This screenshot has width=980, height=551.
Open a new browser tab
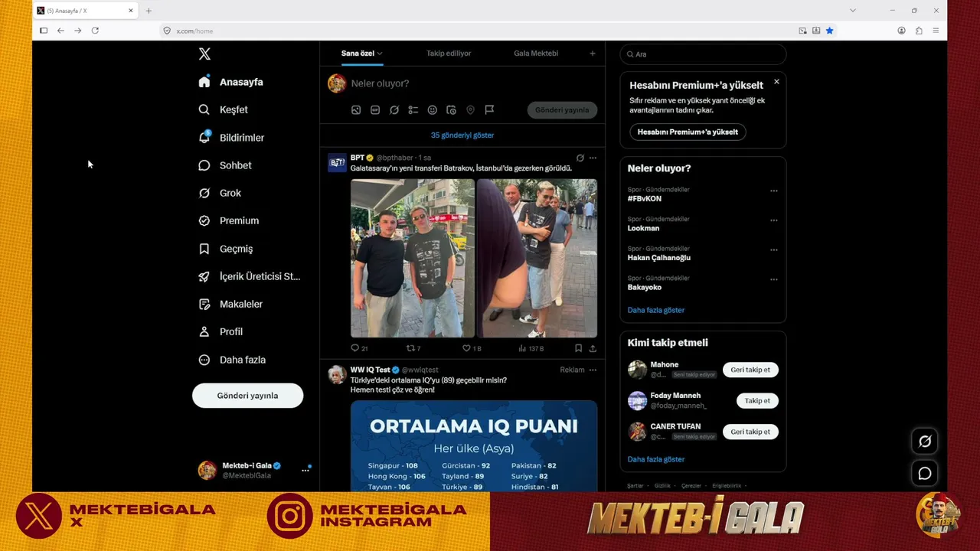[x=149, y=11]
